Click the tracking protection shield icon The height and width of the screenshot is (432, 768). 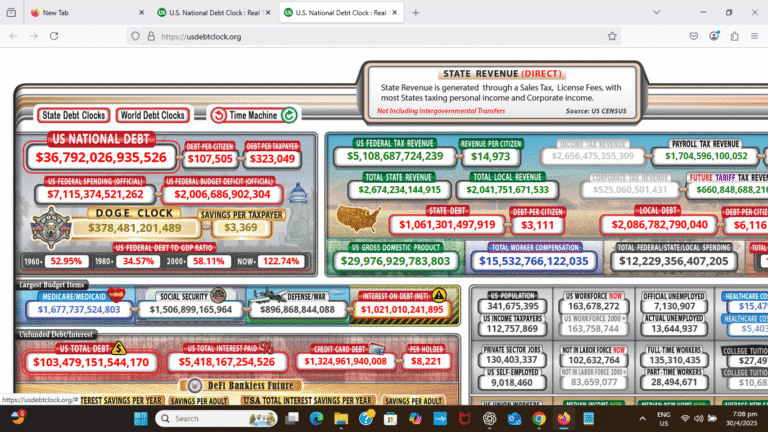[136, 36]
